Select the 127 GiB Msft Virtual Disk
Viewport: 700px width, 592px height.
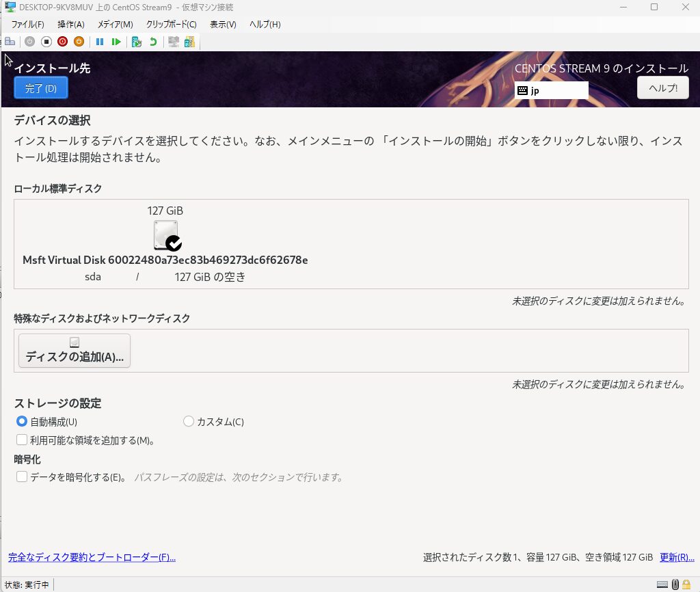[x=165, y=236]
